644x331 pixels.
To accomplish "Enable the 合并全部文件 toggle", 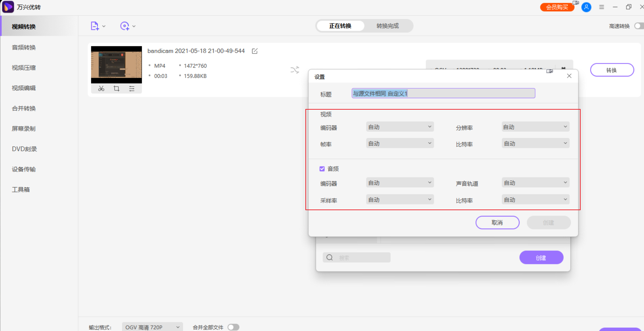I will [233, 327].
